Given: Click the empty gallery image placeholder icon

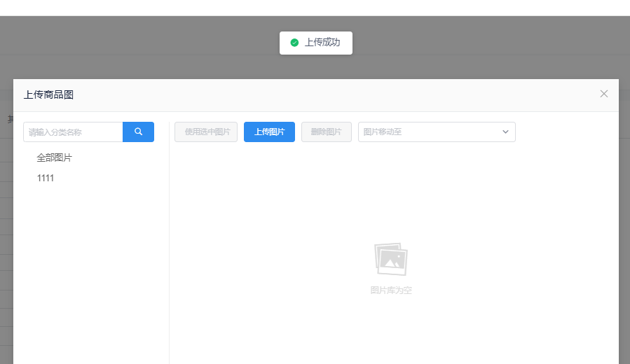Looking at the screenshot, I should pos(391,259).
